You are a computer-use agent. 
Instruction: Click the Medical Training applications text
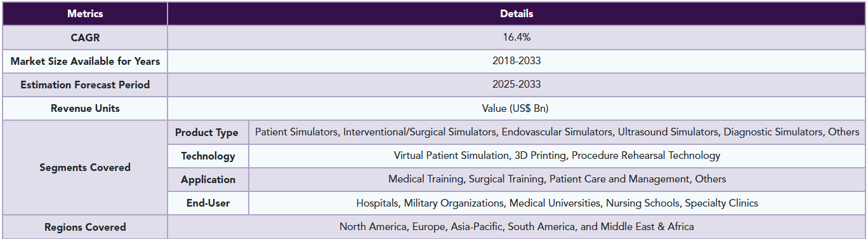click(x=557, y=179)
